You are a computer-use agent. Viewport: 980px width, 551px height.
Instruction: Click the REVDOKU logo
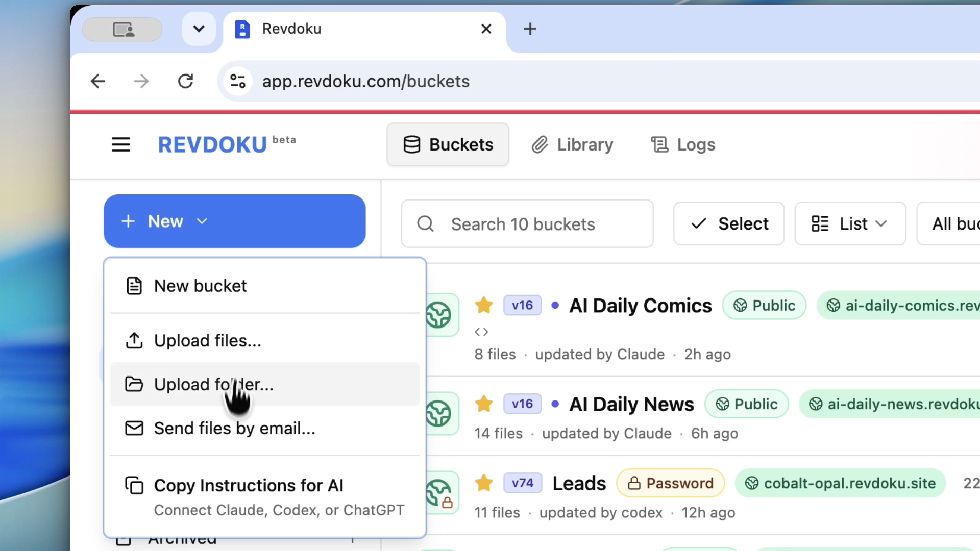click(x=212, y=145)
